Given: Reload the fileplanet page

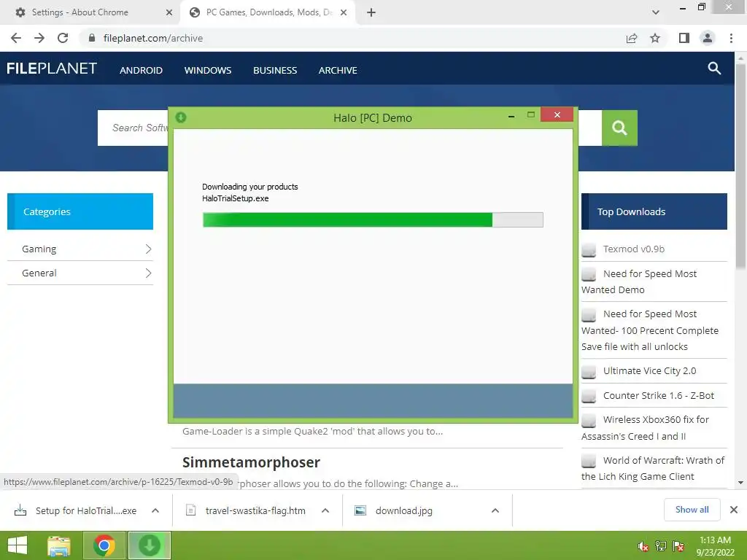Looking at the screenshot, I should point(63,38).
